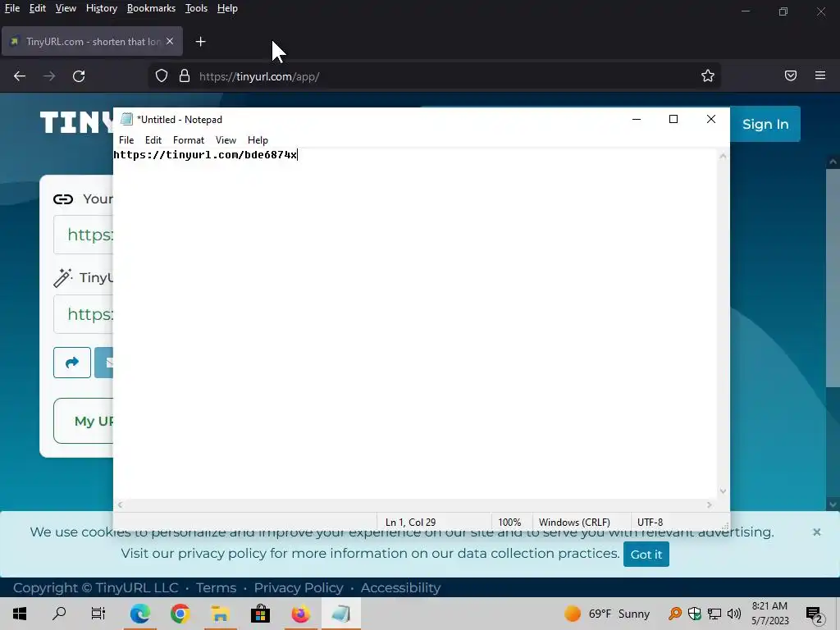Open Firefox tracking protection shield

pyautogui.click(x=162, y=76)
